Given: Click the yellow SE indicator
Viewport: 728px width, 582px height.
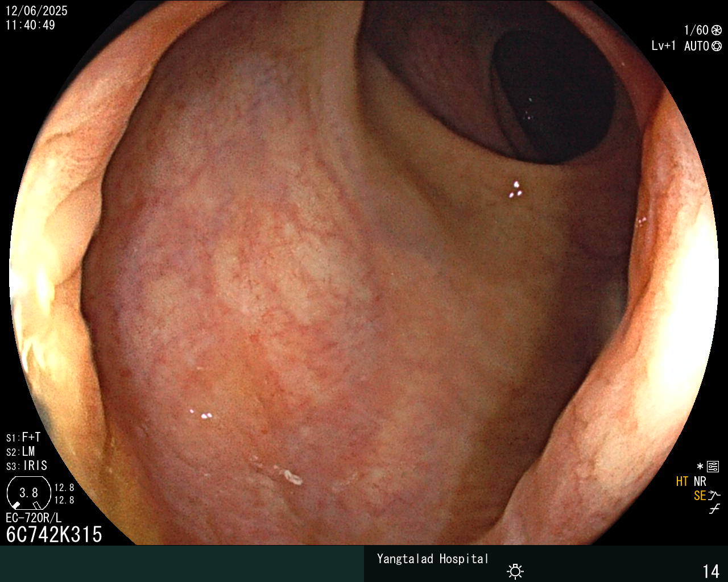Looking at the screenshot, I should coord(700,496).
